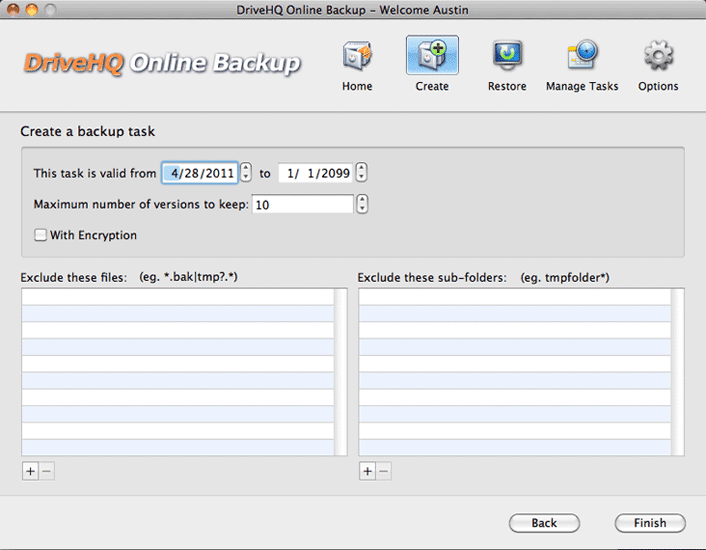Click plus button under Exclude these sub-folders

[367, 471]
